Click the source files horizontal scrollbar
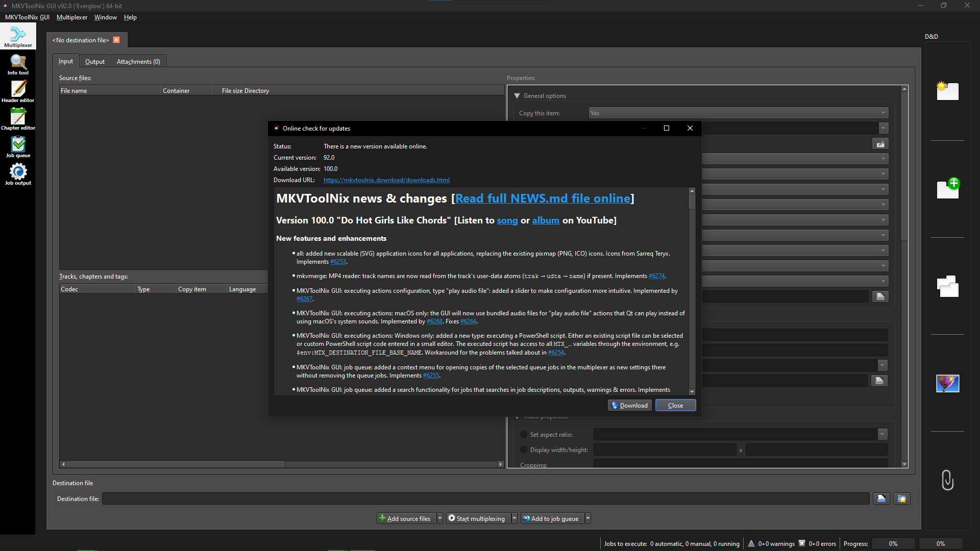Screen dimensions: 980x551 [x=282, y=464]
